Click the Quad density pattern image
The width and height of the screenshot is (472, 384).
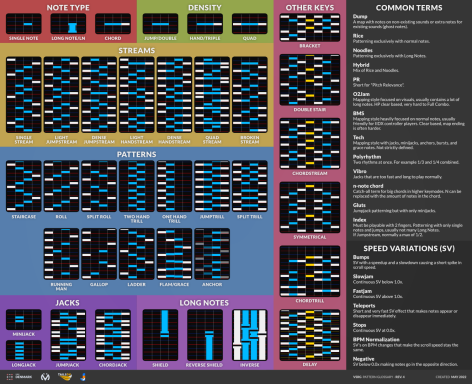(x=250, y=24)
